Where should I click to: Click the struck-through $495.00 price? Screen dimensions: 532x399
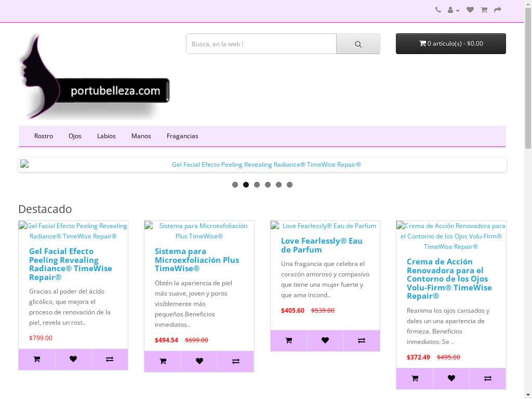448,357
